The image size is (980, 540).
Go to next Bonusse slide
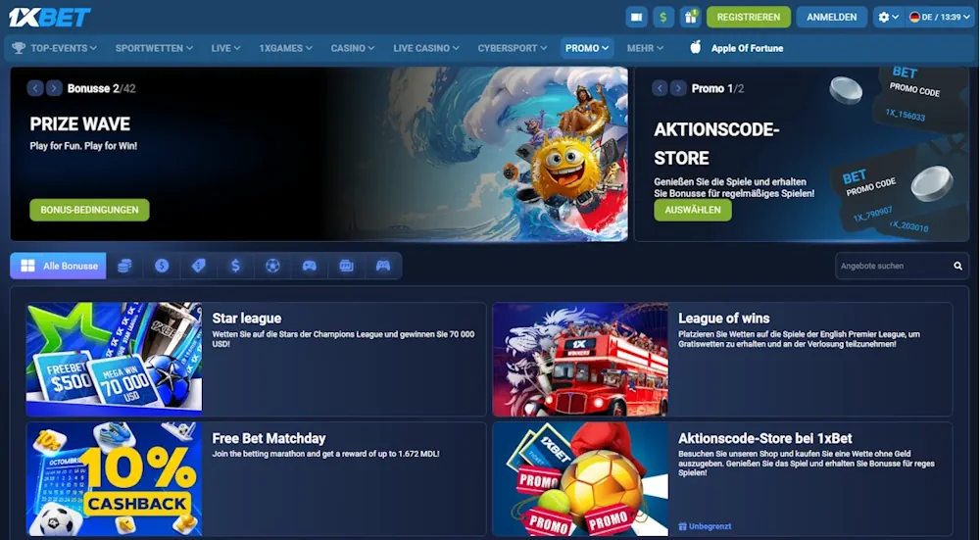point(54,88)
